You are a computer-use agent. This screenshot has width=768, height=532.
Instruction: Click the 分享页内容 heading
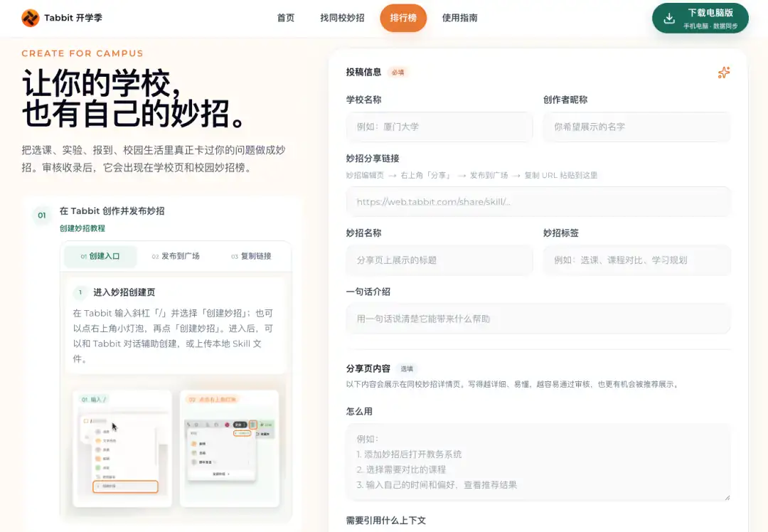[368, 368]
